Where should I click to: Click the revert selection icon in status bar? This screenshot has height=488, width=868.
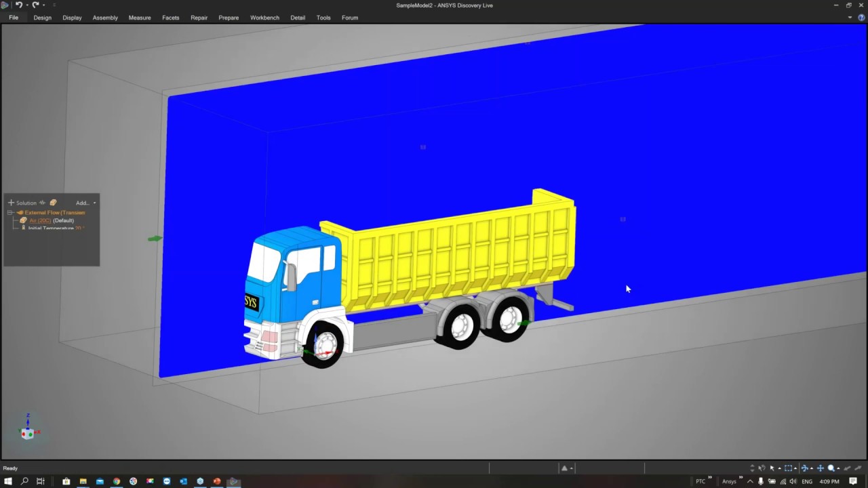pyautogui.click(x=762, y=468)
